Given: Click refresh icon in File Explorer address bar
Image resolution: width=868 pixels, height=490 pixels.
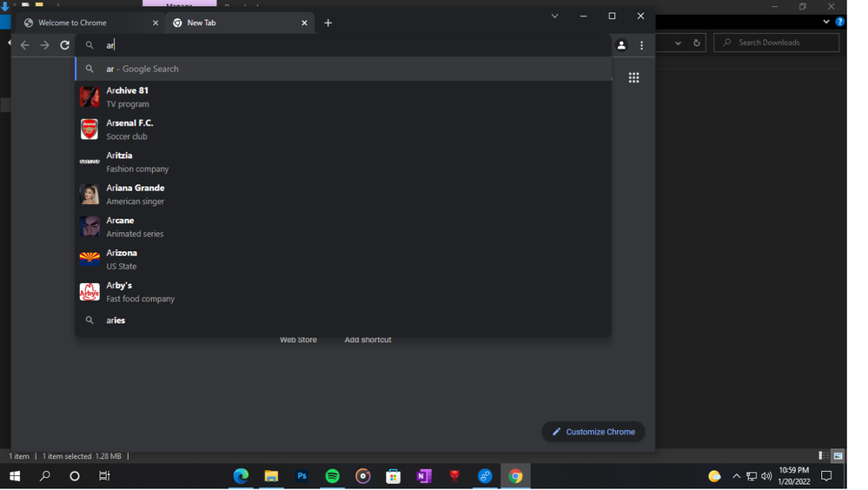Looking at the screenshot, I should coord(696,43).
